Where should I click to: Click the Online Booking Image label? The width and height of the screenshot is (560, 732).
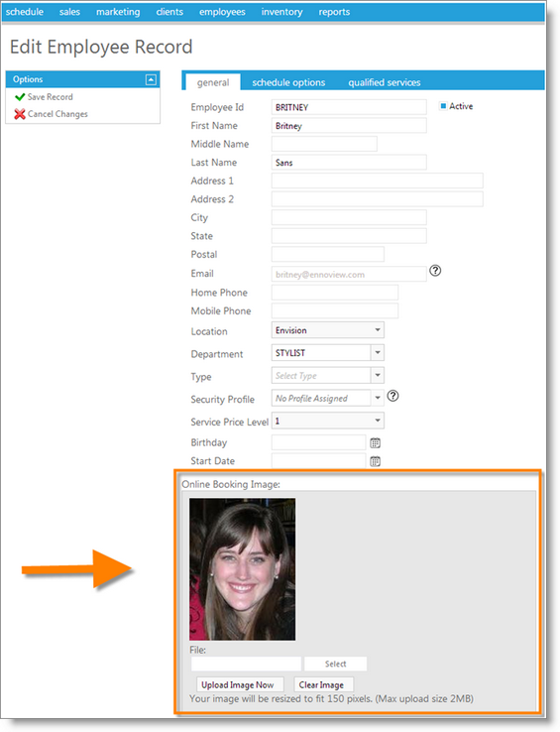231,484
